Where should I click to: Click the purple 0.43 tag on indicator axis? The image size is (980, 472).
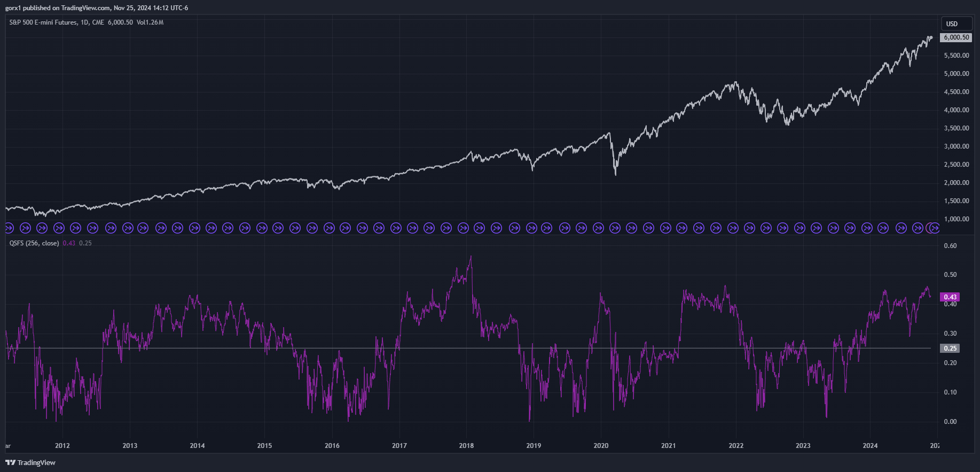950,297
